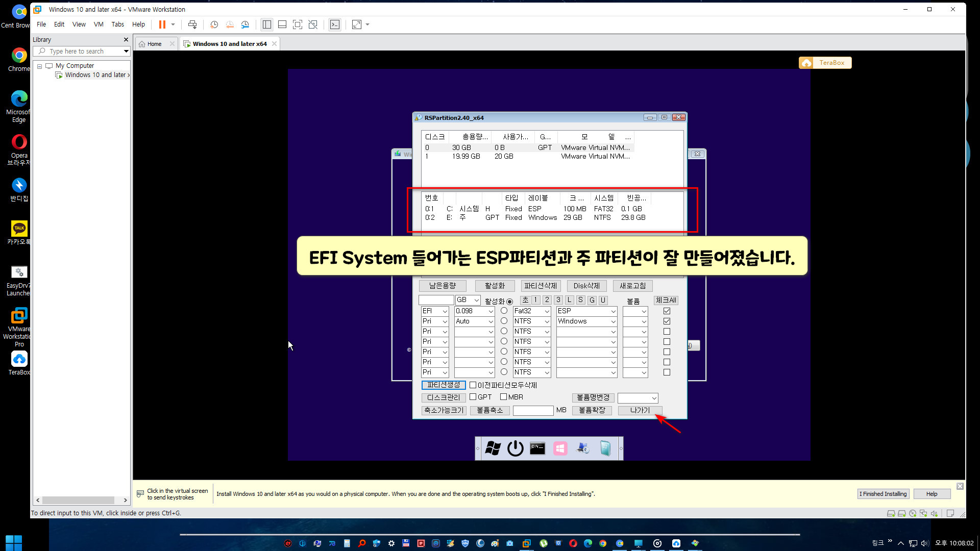This screenshot has height=551, width=980.
Task: Click the computer tools icon in PE dock
Action: coord(582,448)
